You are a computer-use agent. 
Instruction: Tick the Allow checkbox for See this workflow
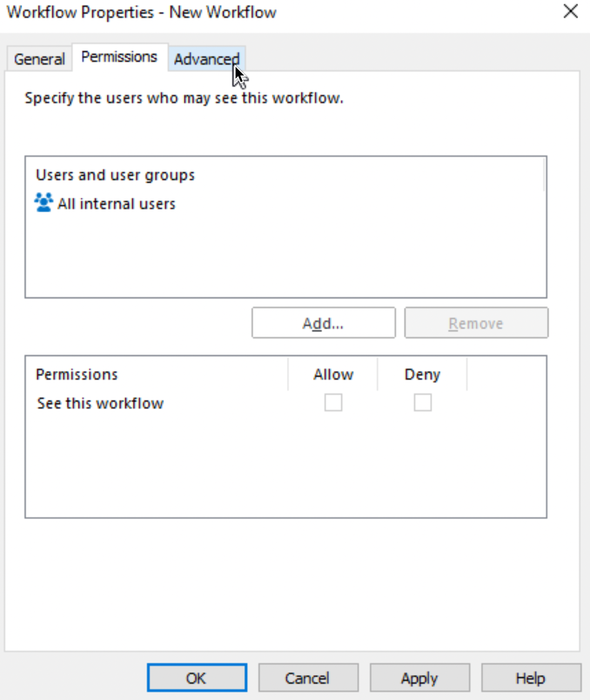333,402
